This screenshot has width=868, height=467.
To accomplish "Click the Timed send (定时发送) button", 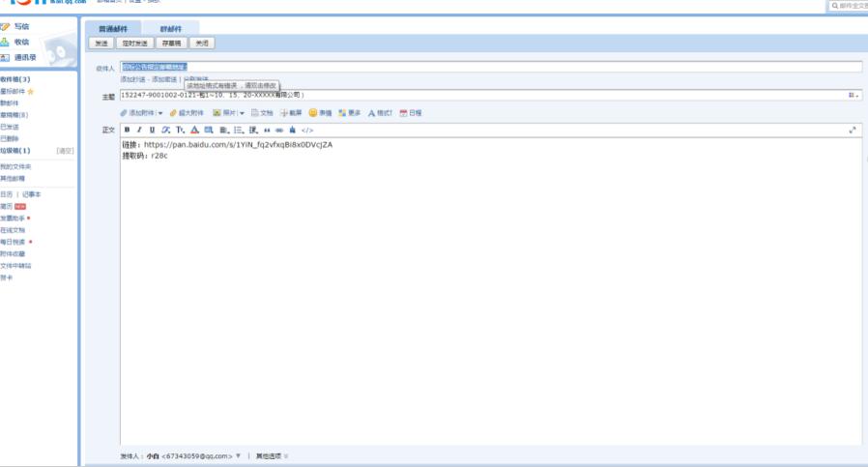I will [135, 44].
